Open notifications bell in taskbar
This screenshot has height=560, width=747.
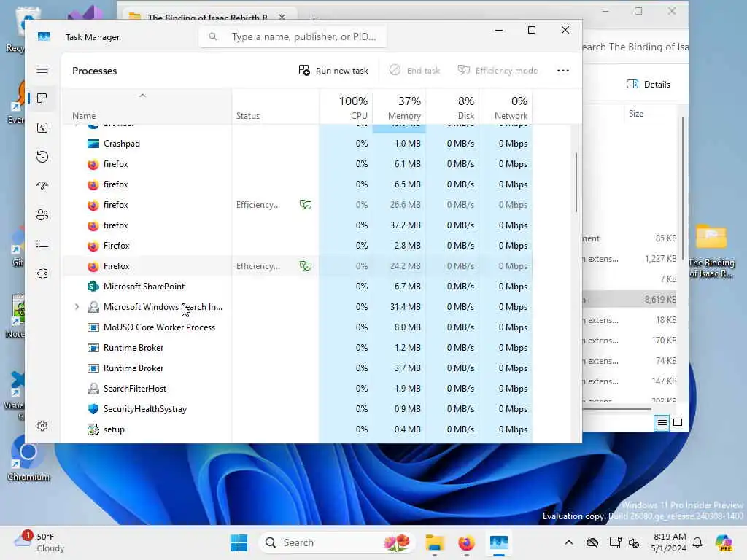(x=697, y=542)
